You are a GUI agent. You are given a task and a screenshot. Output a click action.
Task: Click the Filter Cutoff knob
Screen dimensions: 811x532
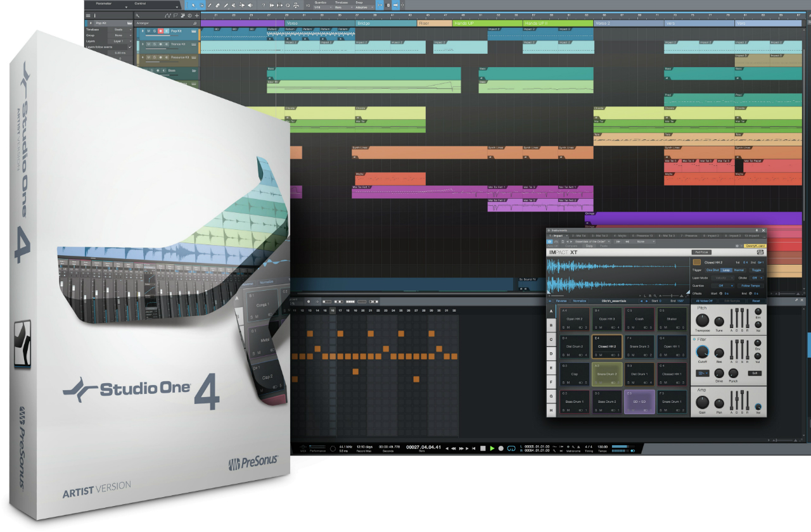pyautogui.click(x=703, y=351)
